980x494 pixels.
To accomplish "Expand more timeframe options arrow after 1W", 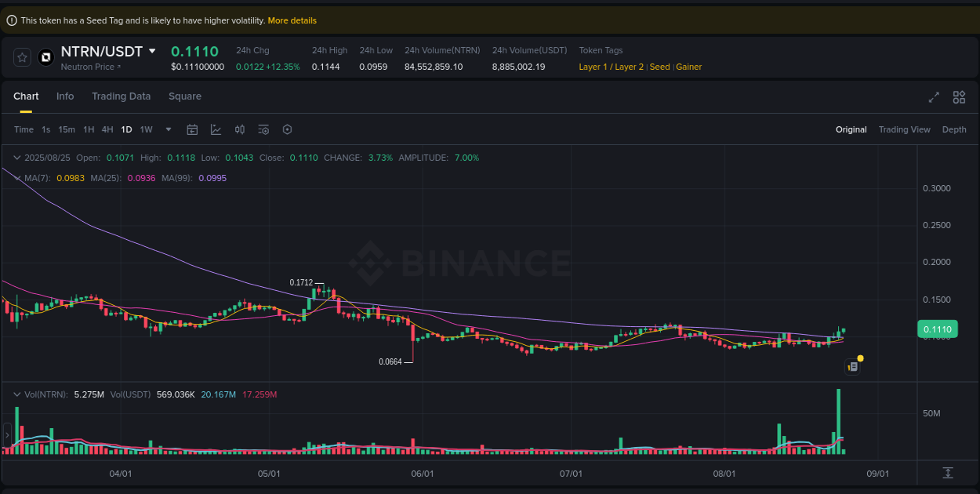I will pyautogui.click(x=166, y=129).
